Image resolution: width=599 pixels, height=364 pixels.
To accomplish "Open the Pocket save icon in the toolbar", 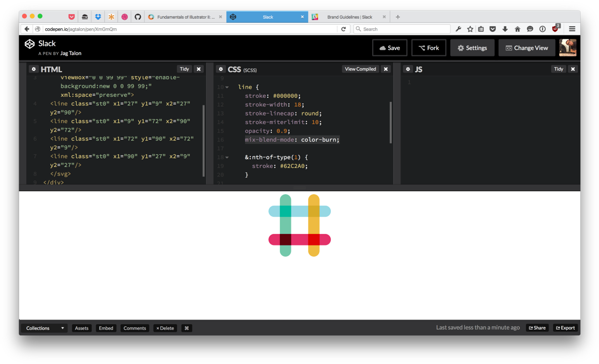I will coord(493,29).
